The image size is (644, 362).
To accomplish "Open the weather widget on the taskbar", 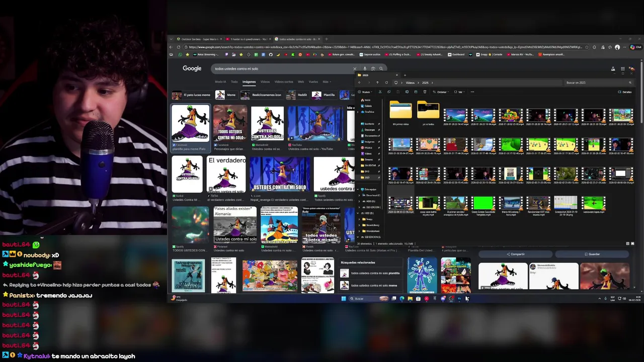I will [x=178, y=299].
